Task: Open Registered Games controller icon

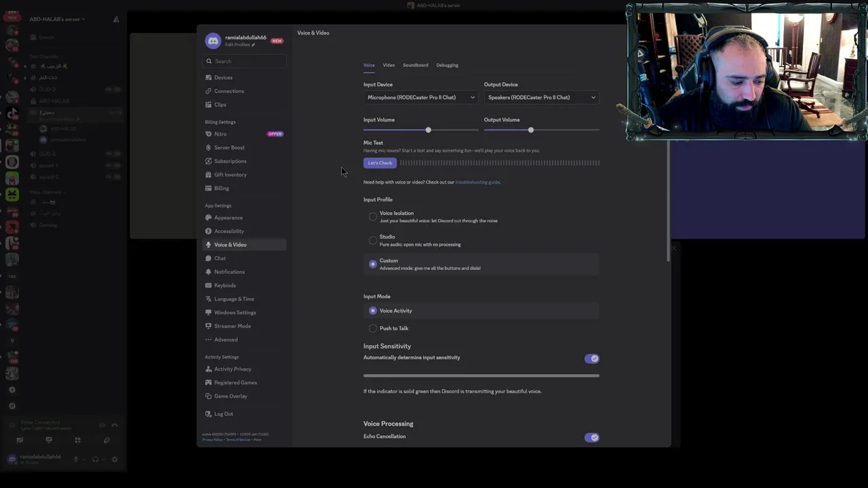Action: [x=209, y=383]
